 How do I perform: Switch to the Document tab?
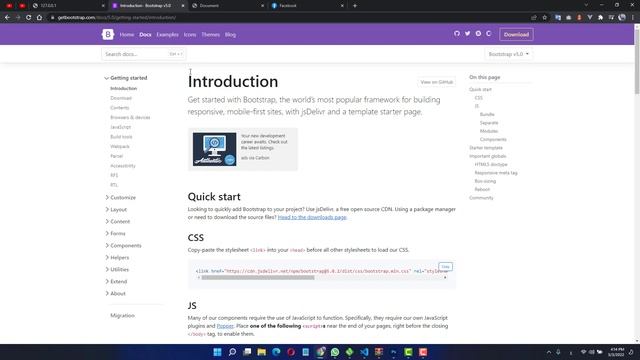(227, 6)
